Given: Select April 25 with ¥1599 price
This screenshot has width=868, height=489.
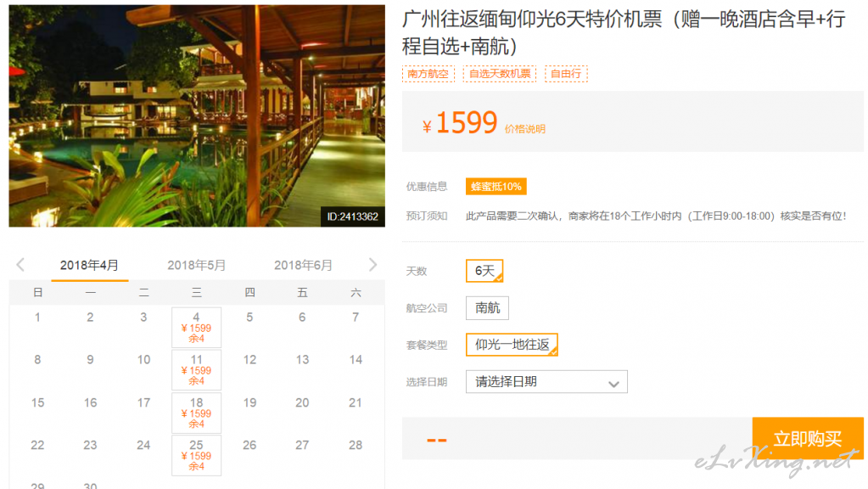Looking at the screenshot, I should pyautogui.click(x=197, y=455).
